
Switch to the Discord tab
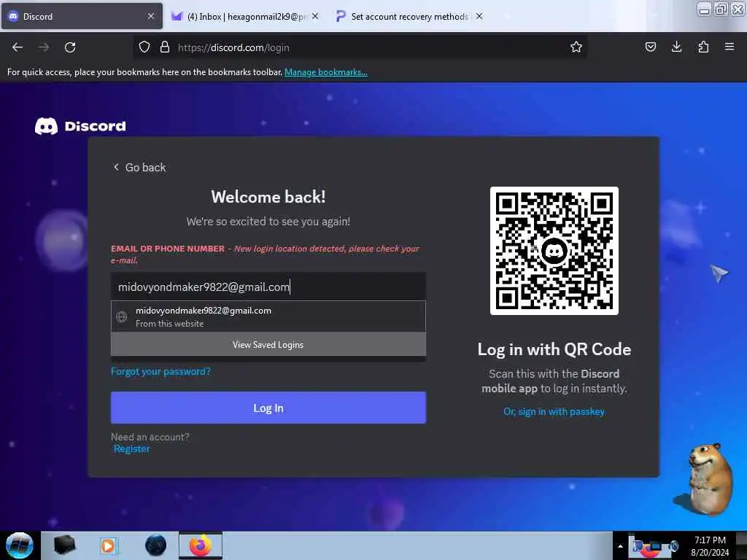pyautogui.click(x=82, y=16)
